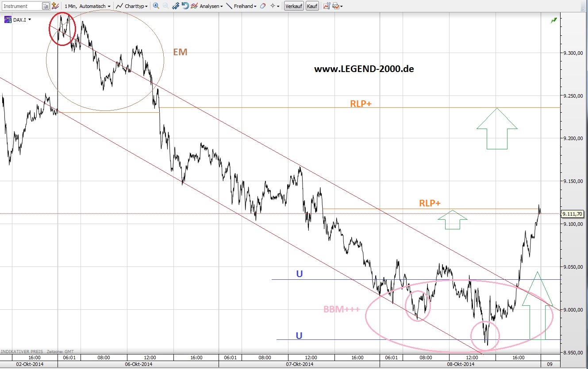
Task: Undo the last chart action
Action: (184, 6)
